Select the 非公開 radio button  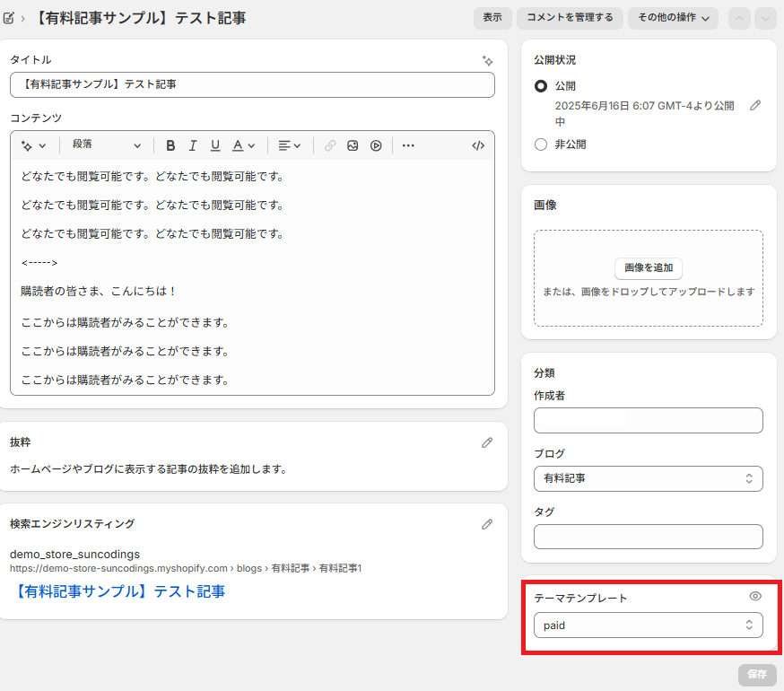tap(541, 144)
